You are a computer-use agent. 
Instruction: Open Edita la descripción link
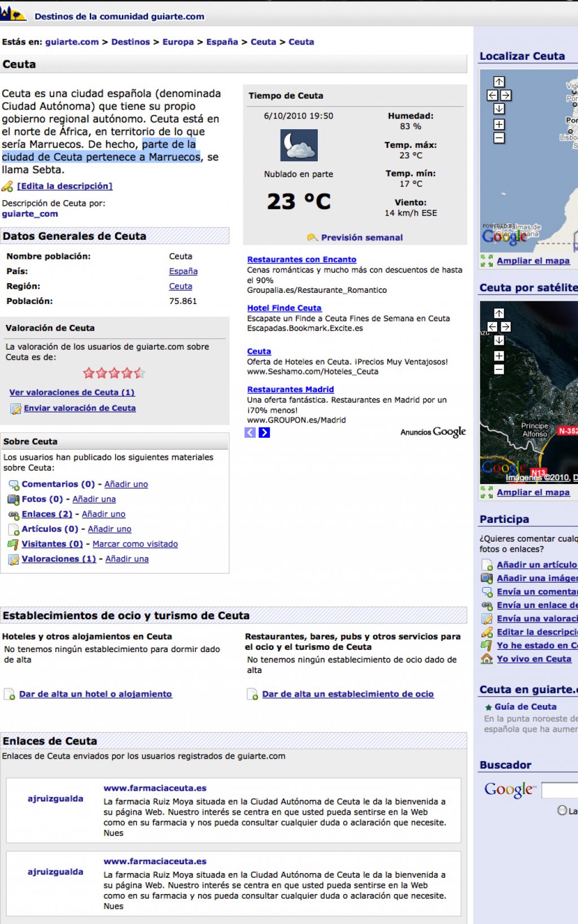[65, 186]
